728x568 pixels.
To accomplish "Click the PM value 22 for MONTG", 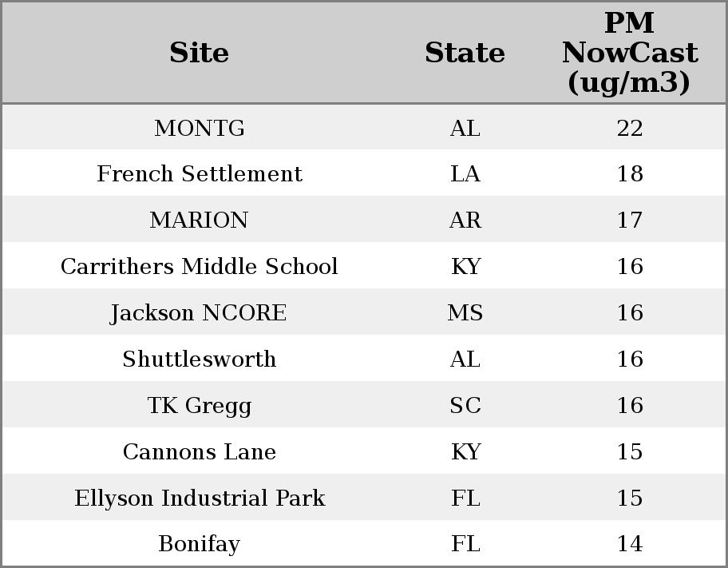I will pyautogui.click(x=630, y=128).
